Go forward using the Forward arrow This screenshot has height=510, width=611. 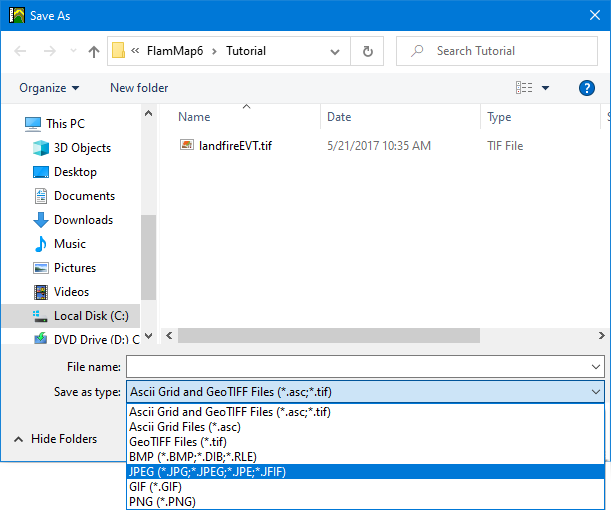49,51
